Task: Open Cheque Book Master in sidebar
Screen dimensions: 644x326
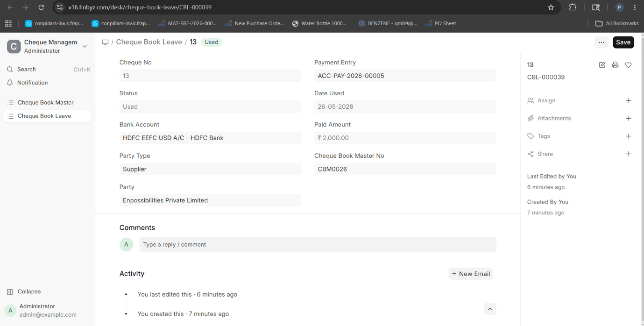Action: coord(48,102)
